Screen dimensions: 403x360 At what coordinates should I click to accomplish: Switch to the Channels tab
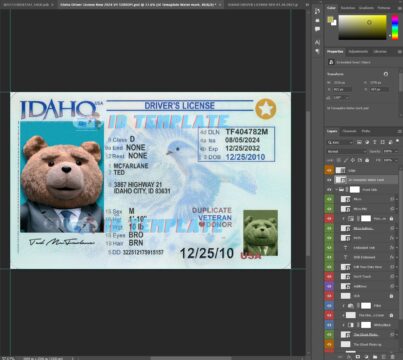(x=349, y=131)
